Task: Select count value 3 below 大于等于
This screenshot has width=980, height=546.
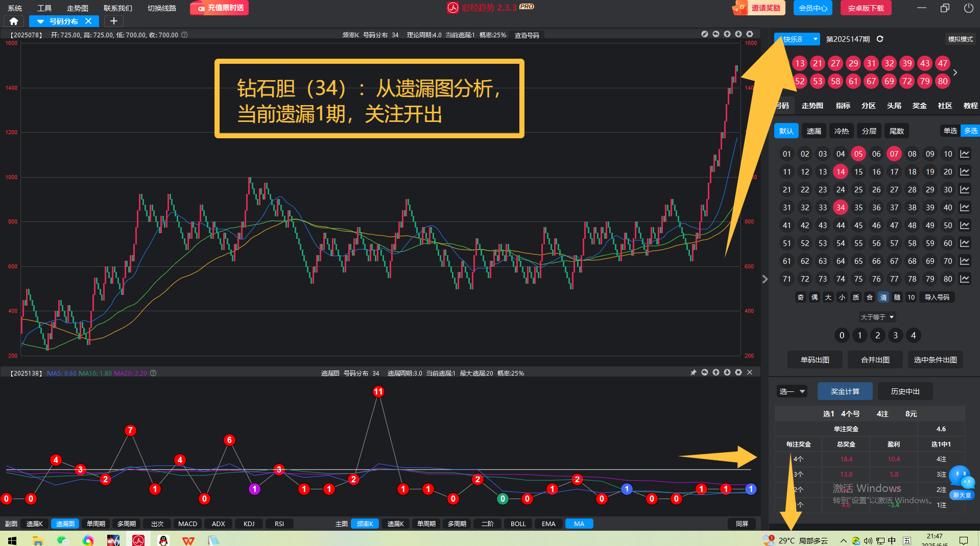Action: tap(895, 335)
